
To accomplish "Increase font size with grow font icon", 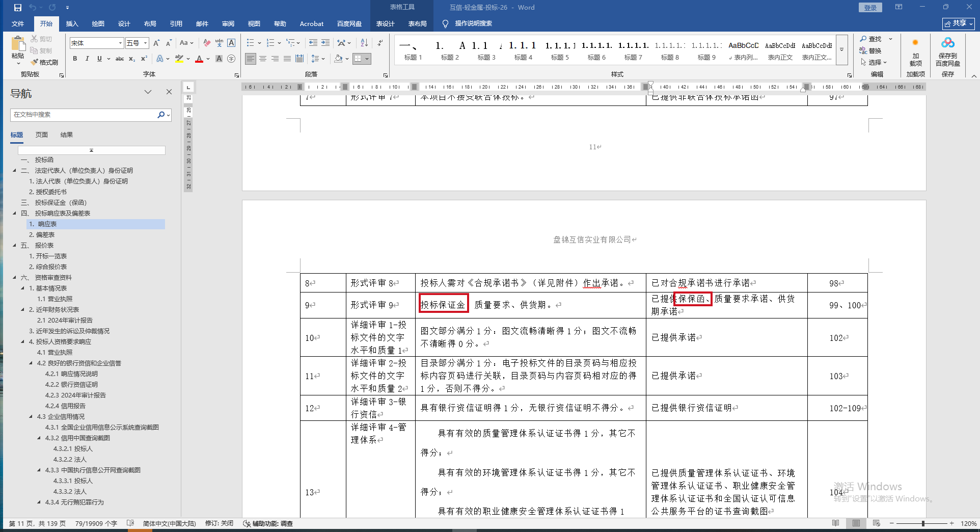I will point(156,43).
